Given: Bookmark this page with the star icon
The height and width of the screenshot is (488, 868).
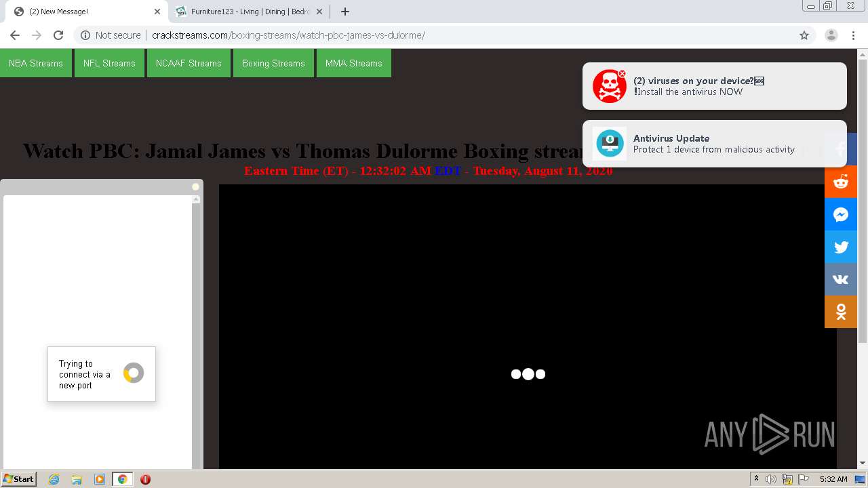Looking at the screenshot, I should [x=804, y=35].
